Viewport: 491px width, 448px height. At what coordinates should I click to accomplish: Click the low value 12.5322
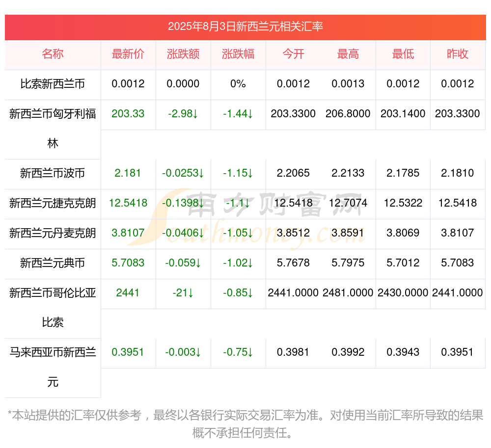coord(403,203)
